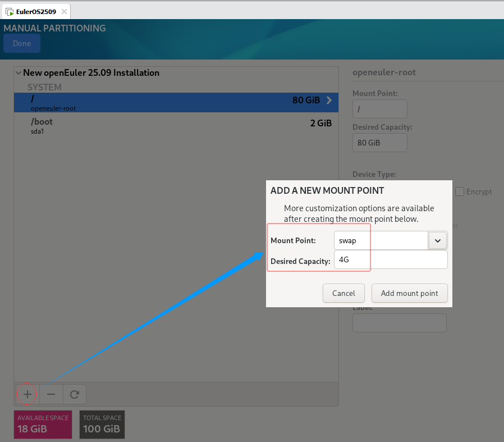Image resolution: width=504 pixels, height=442 pixels.
Task: Select the / openeuler-root partition row
Action: (176, 103)
